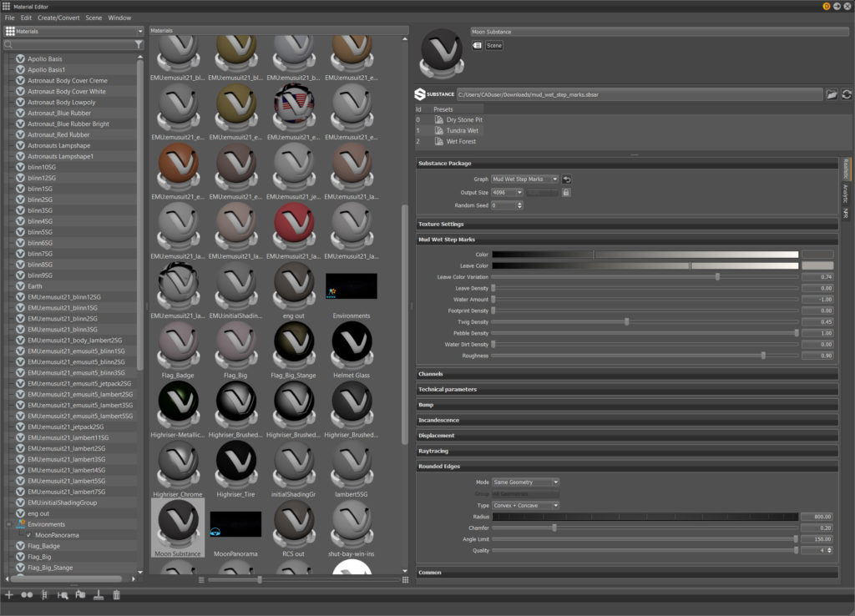Open the folder browse icon for the substance file

(x=832, y=94)
